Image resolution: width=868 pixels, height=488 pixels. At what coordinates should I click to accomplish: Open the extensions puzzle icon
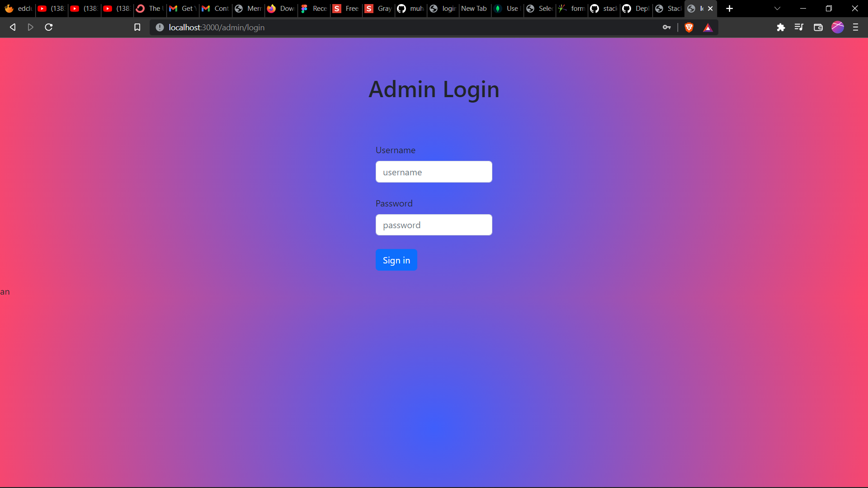click(x=781, y=28)
